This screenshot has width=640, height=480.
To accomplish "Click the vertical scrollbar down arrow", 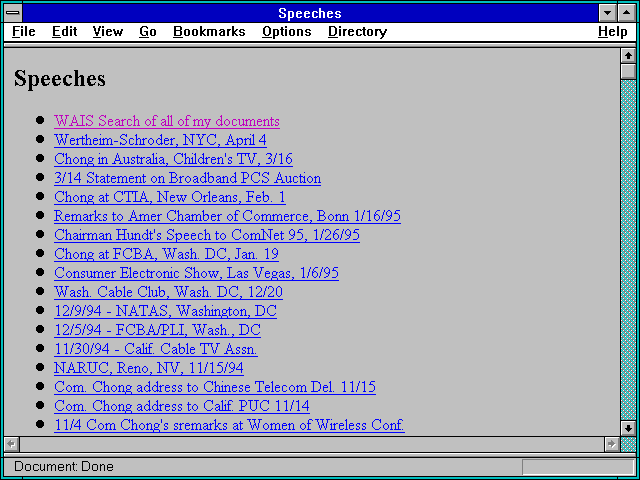I will coord(628,428).
